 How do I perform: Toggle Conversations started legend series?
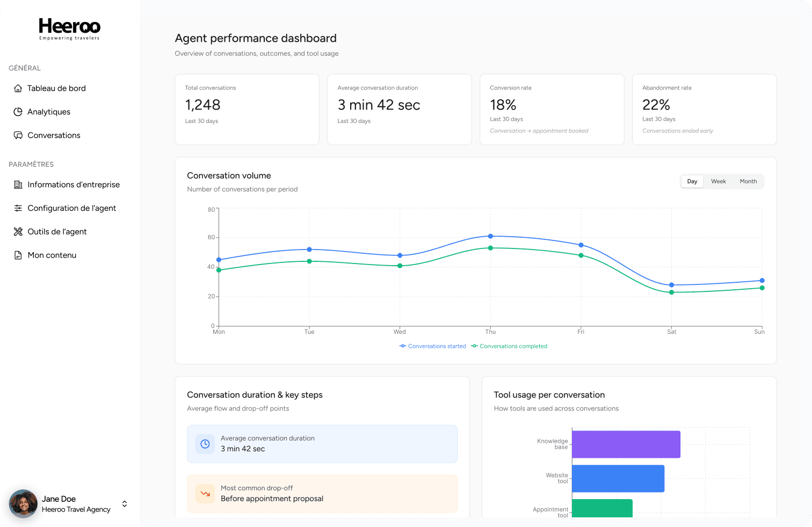433,346
